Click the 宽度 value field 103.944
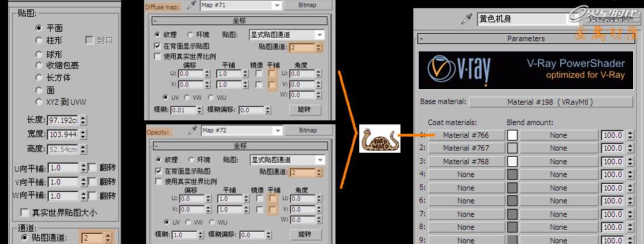 coord(63,135)
